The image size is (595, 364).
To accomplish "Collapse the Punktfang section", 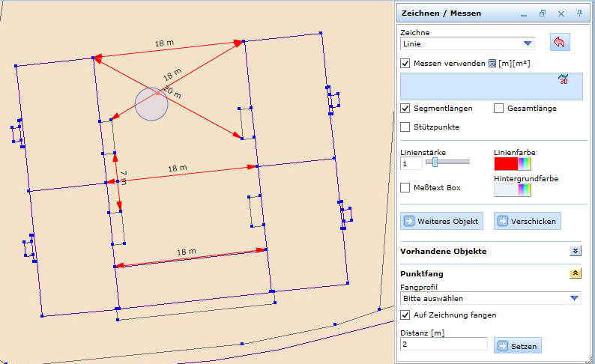I will tap(576, 273).
